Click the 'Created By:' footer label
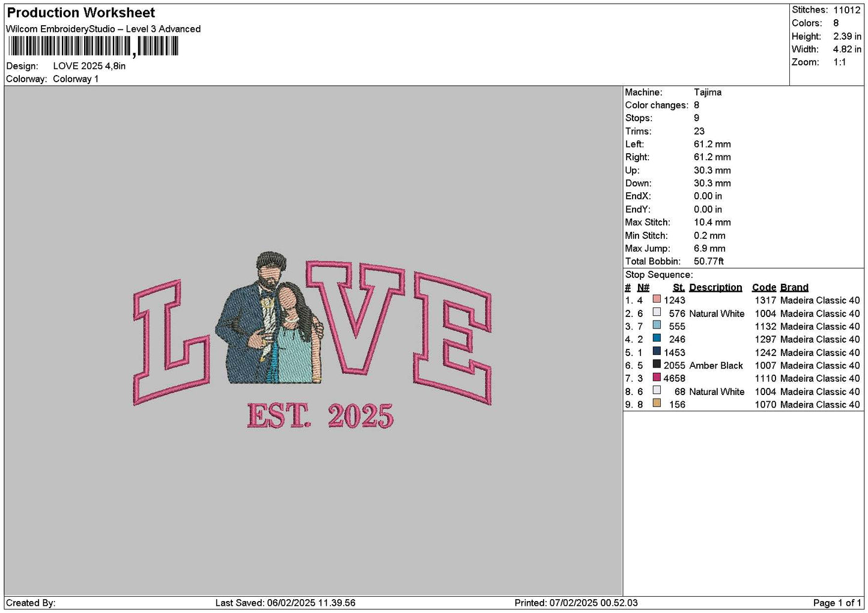 pyautogui.click(x=31, y=603)
